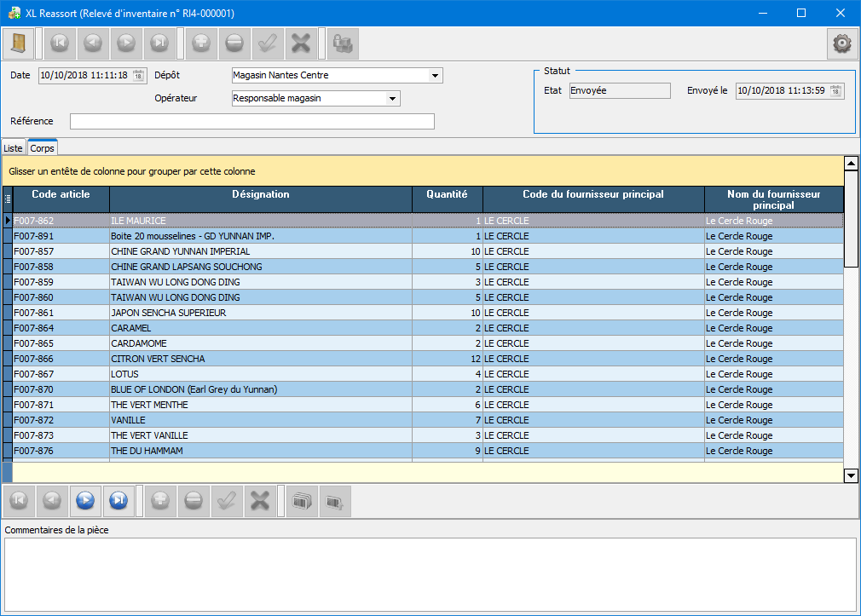Click the exit door icon in the toolbar
The image size is (861, 616).
(18, 43)
